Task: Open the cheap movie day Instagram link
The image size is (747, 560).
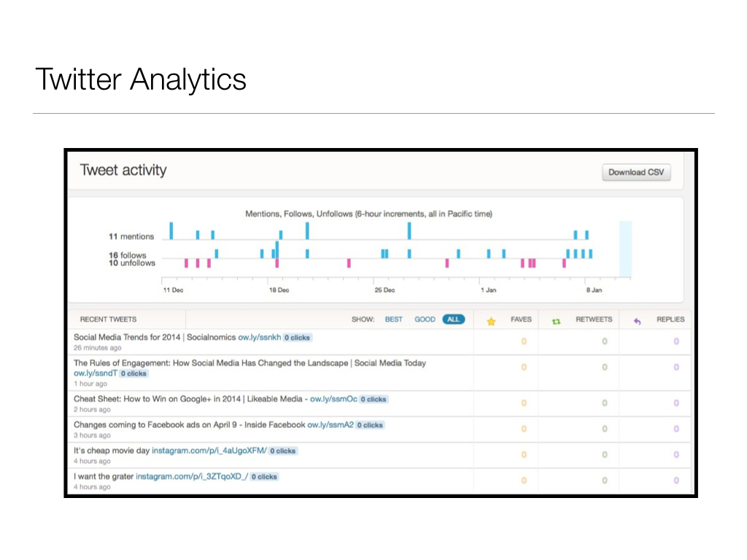Action: (209, 451)
